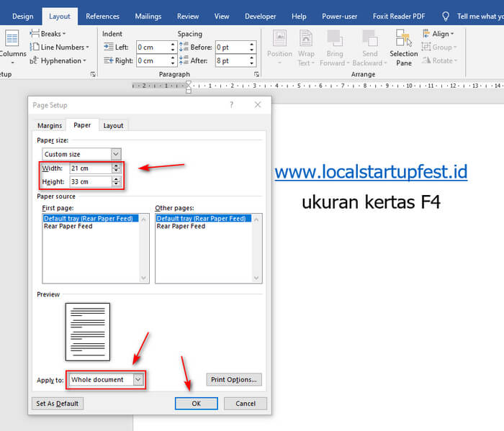The image size is (504, 431).
Task: Click the First page list scrollbar
Action: coord(144,248)
